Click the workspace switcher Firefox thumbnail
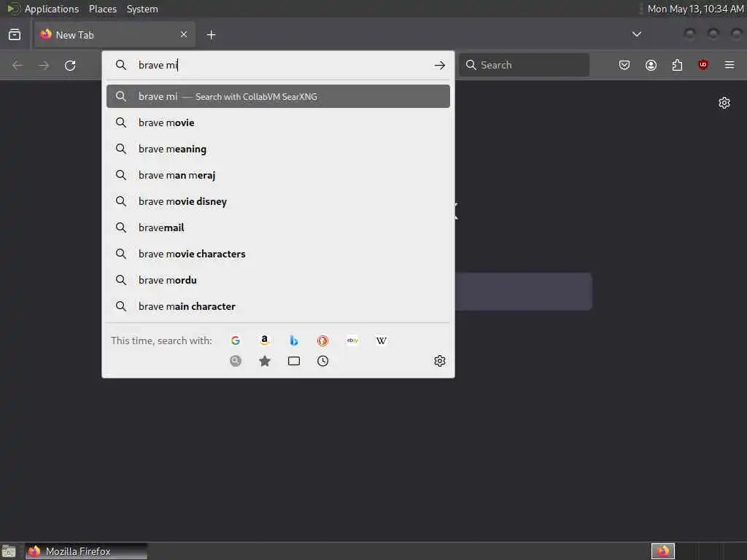The width and height of the screenshot is (747, 560). [663, 551]
